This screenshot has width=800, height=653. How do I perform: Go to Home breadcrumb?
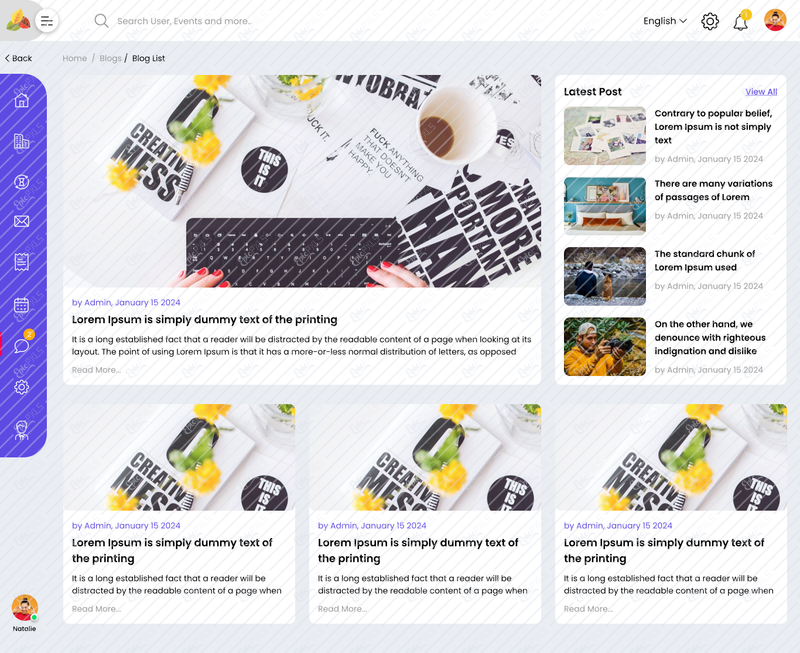(x=74, y=58)
